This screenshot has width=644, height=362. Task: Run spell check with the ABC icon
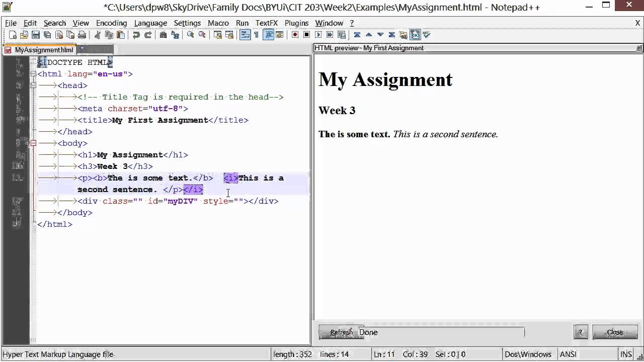point(427,35)
